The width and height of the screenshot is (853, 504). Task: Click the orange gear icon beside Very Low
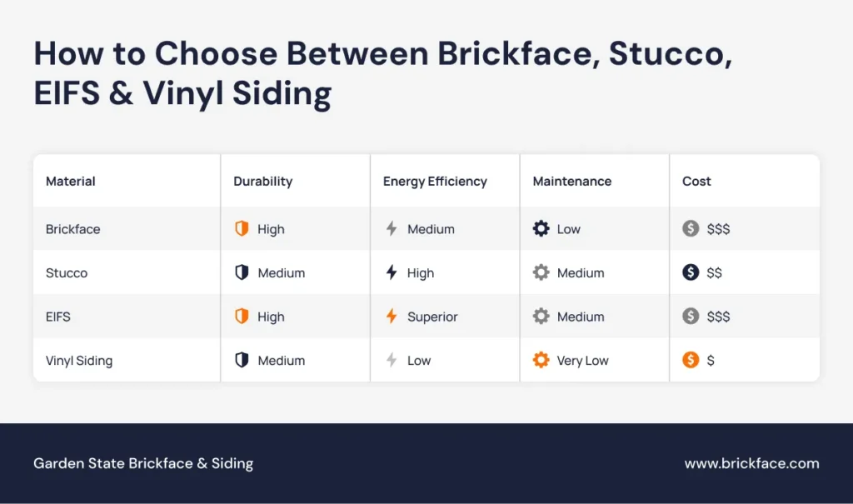point(541,361)
